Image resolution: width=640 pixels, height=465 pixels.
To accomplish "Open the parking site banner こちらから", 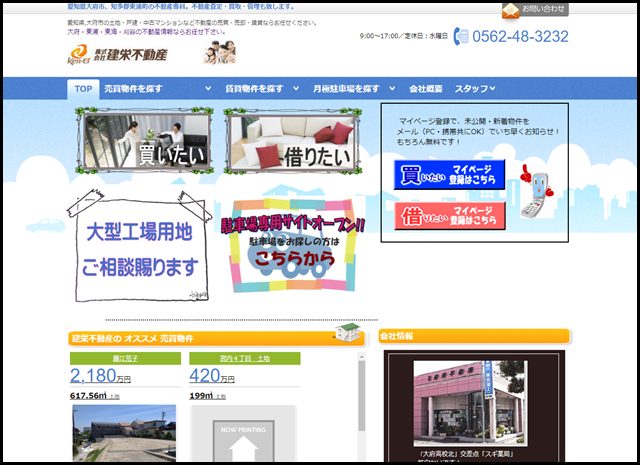I will (x=293, y=245).
